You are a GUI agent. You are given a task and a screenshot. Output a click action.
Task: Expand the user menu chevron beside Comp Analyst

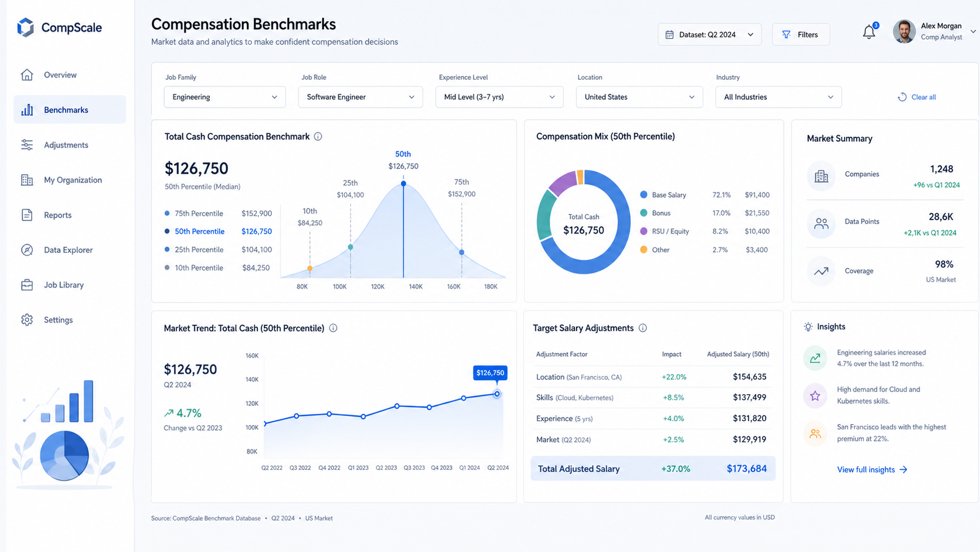coord(973,32)
